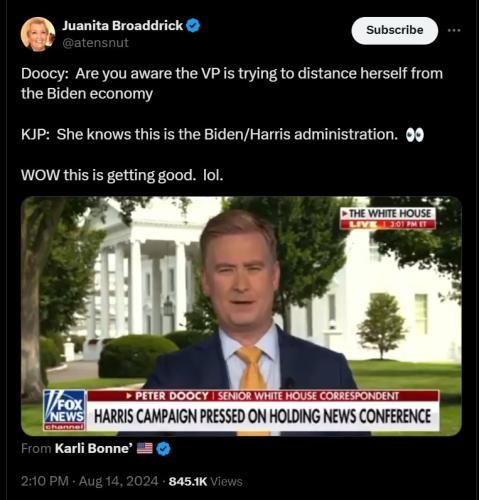Open the three-dot more options menu
The height and width of the screenshot is (500, 479).
click(x=454, y=30)
